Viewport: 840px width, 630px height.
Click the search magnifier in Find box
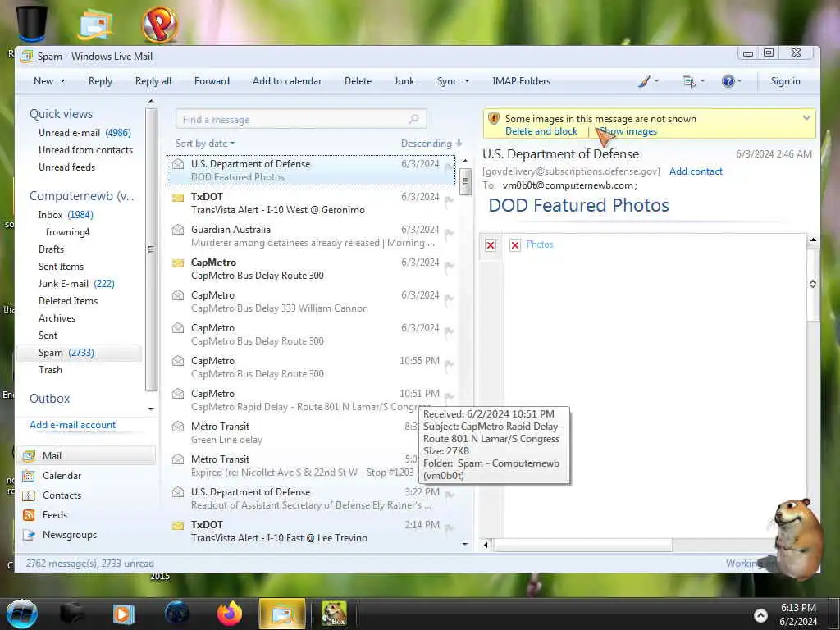coord(413,119)
